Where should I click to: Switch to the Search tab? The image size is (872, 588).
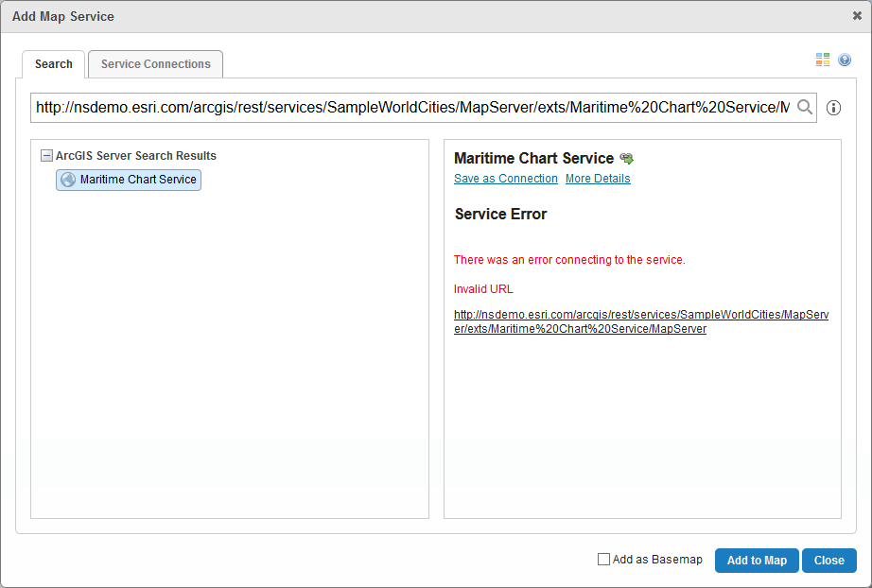(x=53, y=64)
